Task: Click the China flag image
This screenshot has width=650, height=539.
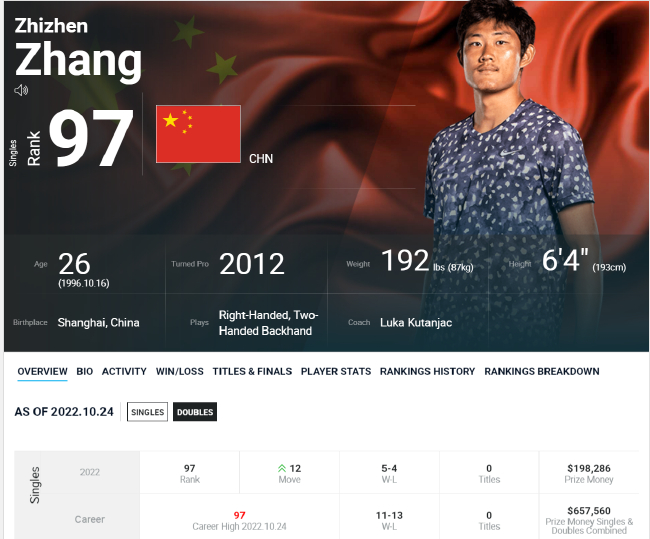Action: pos(198,134)
